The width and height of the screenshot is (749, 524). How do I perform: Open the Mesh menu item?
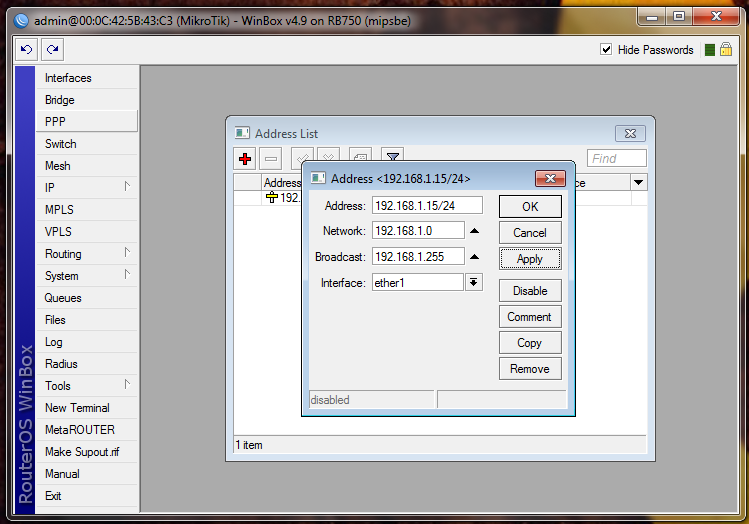coord(86,166)
